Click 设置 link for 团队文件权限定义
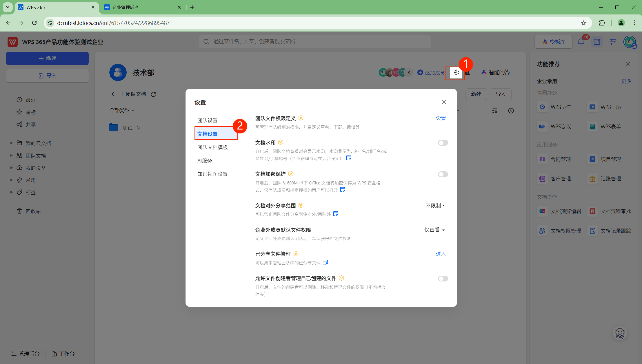Image resolution: width=642 pixels, height=364 pixels. (x=441, y=118)
